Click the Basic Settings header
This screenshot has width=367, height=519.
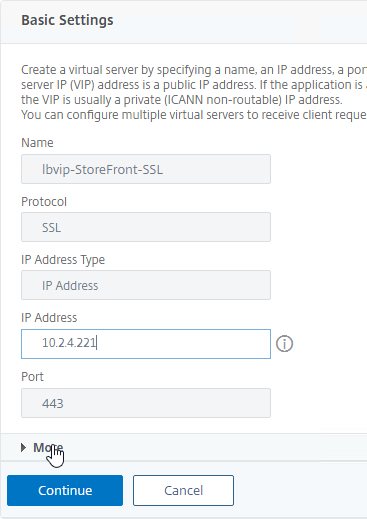67,20
